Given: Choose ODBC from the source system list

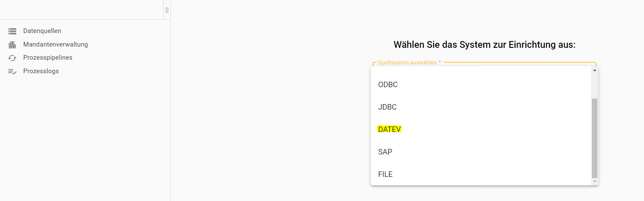Looking at the screenshot, I should click(x=388, y=85).
